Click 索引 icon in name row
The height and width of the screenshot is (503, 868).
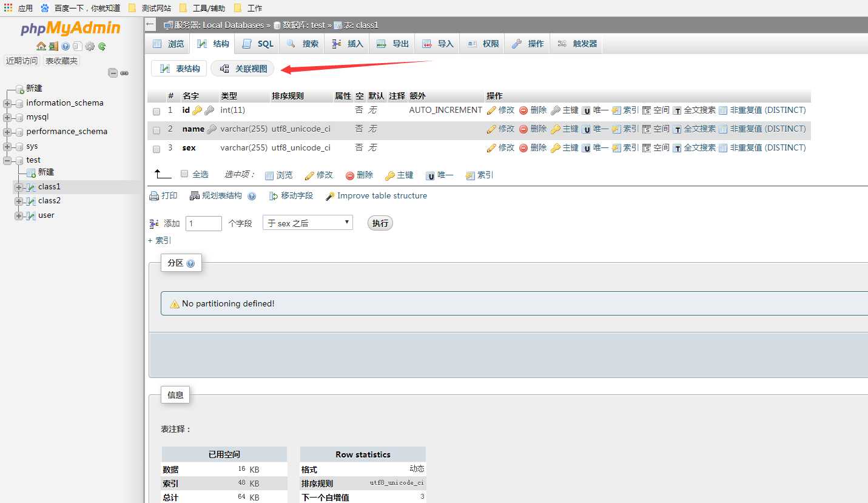[616, 129]
